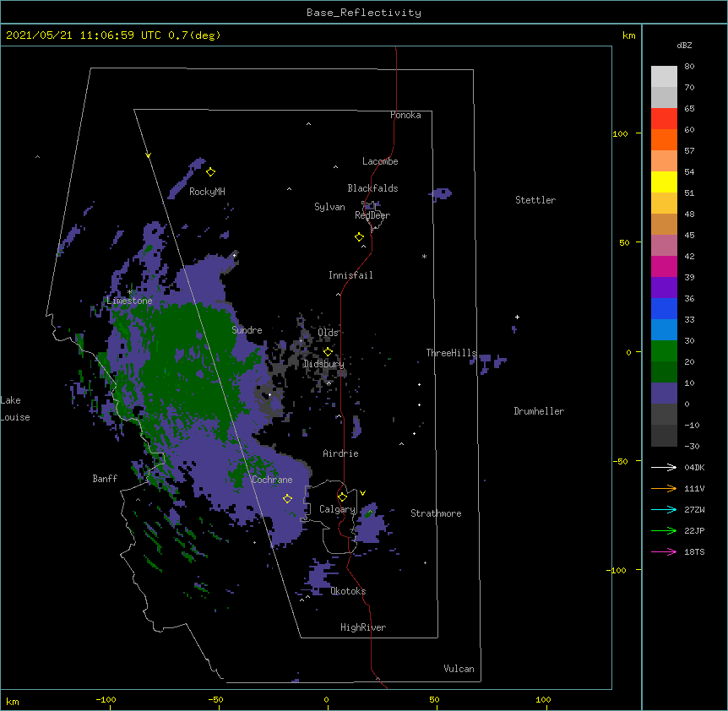The height and width of the screenshot is (711, 728).
Task: Click the Calgary city label
Action: point(337,509)
